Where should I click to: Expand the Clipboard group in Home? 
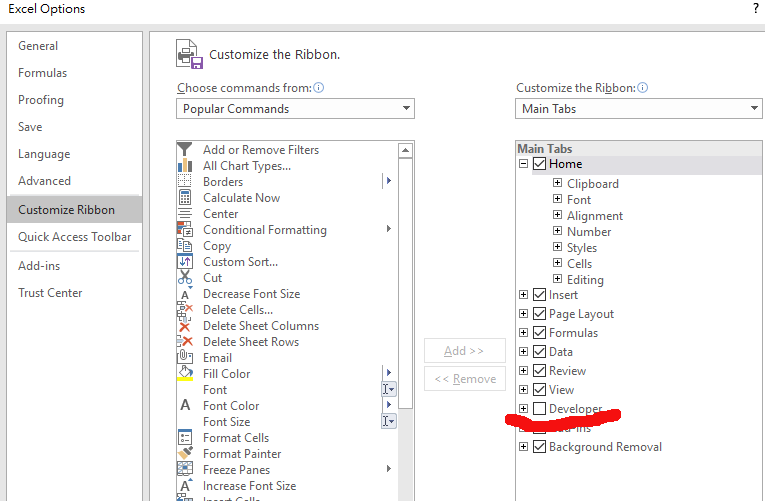[x=557, y=184]
